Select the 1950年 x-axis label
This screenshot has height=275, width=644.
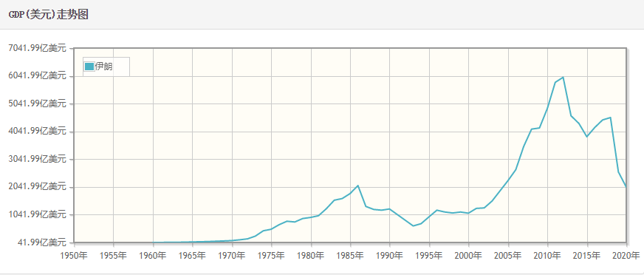(x=74, y=256)
